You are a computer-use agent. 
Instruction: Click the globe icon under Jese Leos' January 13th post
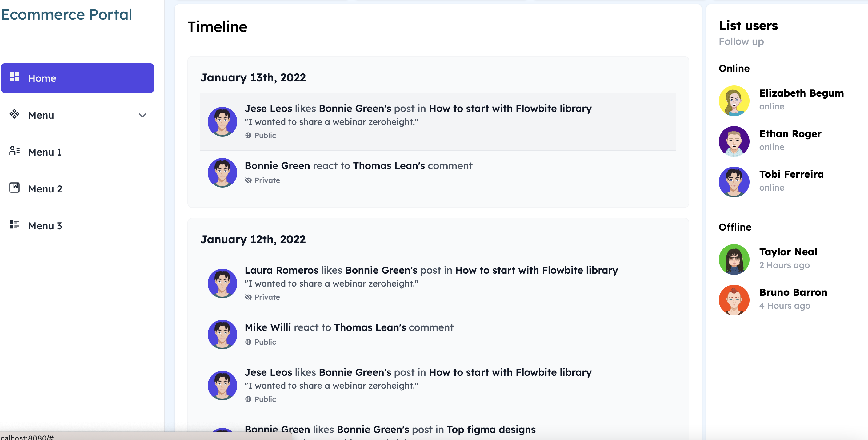point(248,135)
